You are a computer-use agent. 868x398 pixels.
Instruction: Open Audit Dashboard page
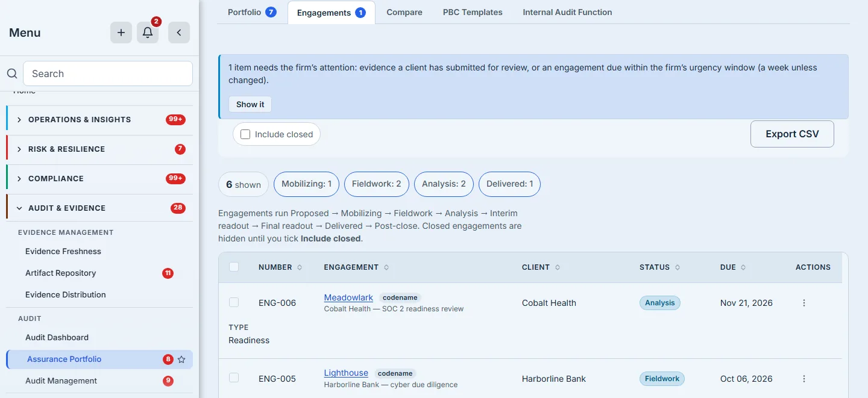(57, 338)
